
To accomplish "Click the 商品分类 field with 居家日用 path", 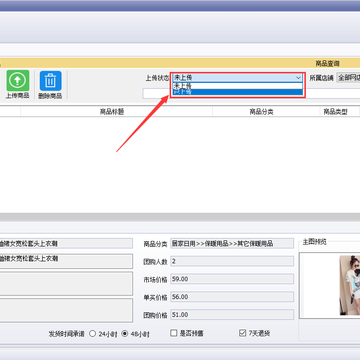I will pyautogui.click(x=232, y=243).
